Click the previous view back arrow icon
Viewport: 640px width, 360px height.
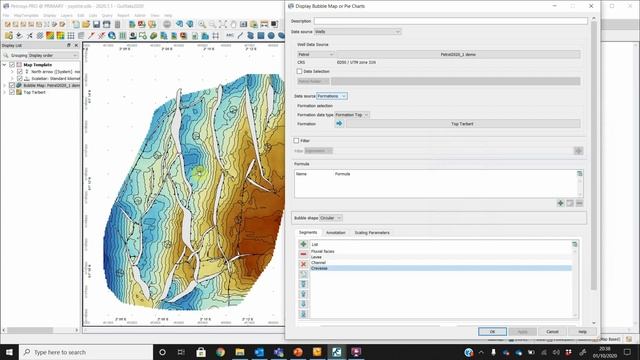tap(180, 24)
